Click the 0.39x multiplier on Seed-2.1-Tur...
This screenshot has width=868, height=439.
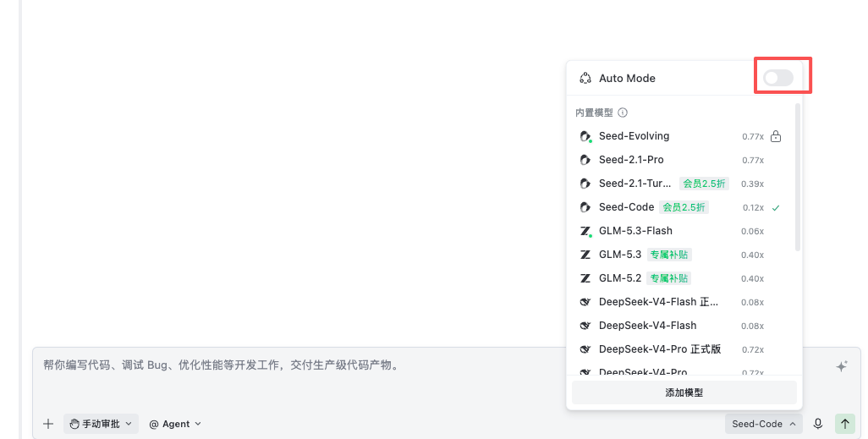pos(752,184)
